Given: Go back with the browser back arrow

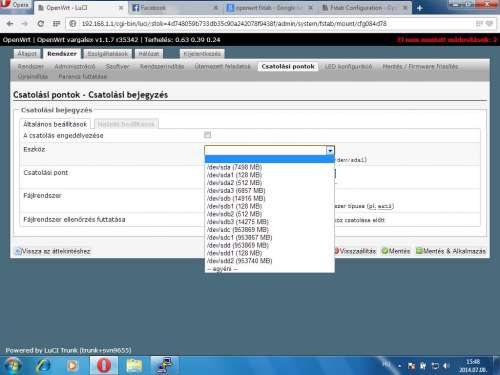Looking at the screenshot, I should 10,24.
